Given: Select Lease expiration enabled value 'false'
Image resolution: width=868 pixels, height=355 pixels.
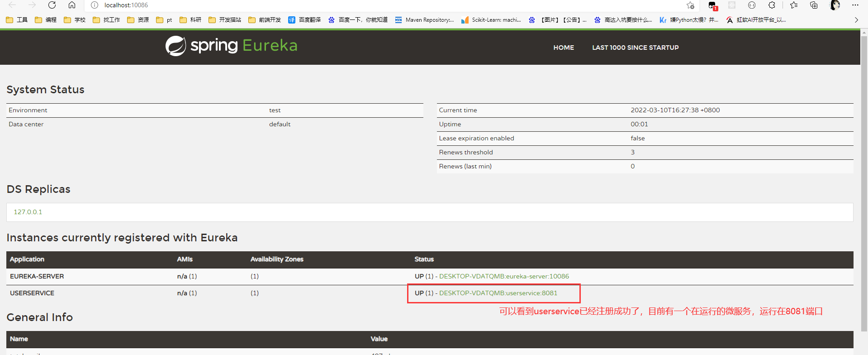Looking at the screenshot, I should 638,138.
